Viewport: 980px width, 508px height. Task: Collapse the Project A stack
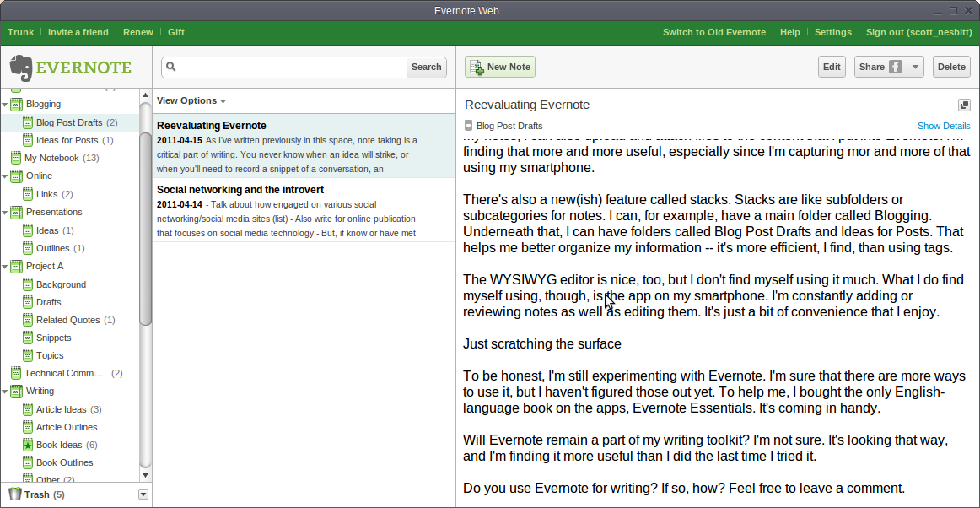[5, 267]
